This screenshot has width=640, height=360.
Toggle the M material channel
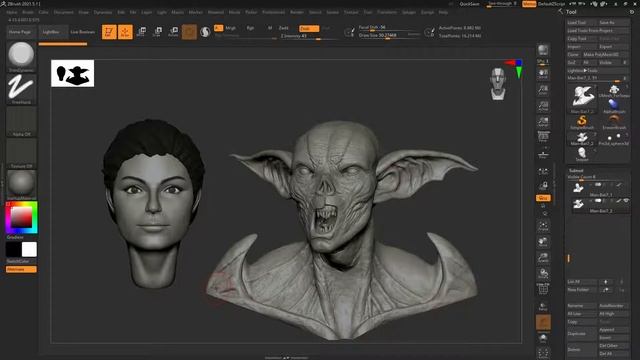pyautogui.click(x=270, y=28)
